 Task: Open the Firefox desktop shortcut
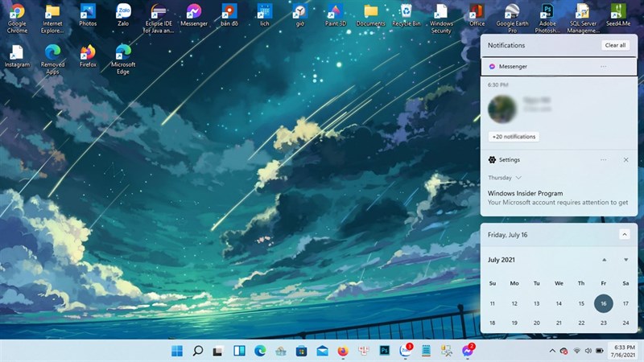click(88, 55)
